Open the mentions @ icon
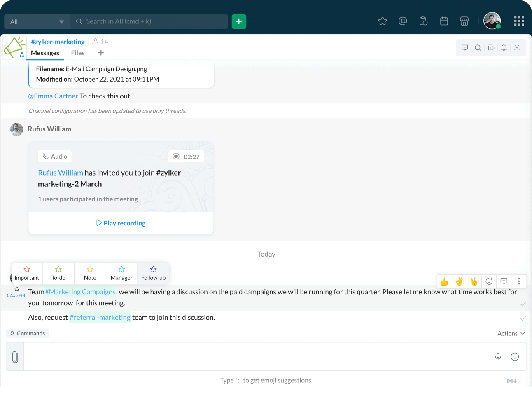 (x=403, y=21)
